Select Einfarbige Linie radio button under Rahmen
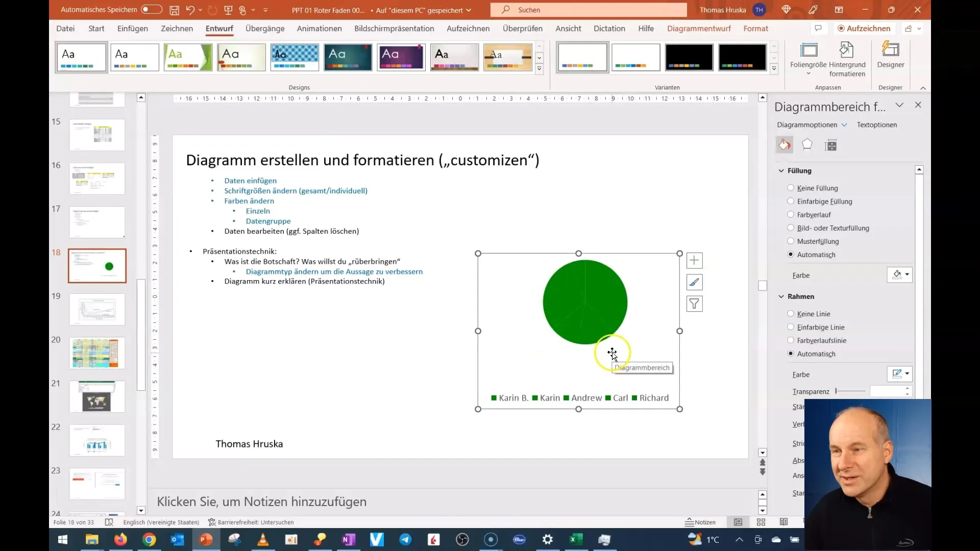The image size is (980, 551). click(x=791, y=327)
